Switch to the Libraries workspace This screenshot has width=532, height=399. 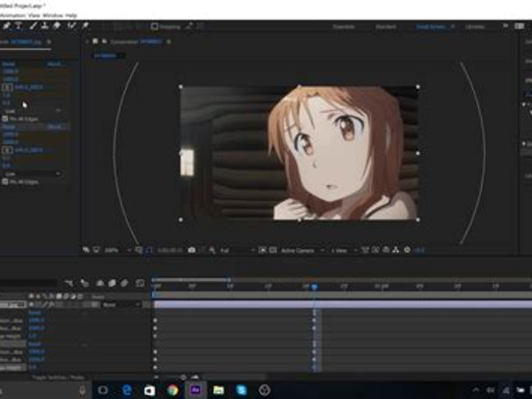coord(475,26)
